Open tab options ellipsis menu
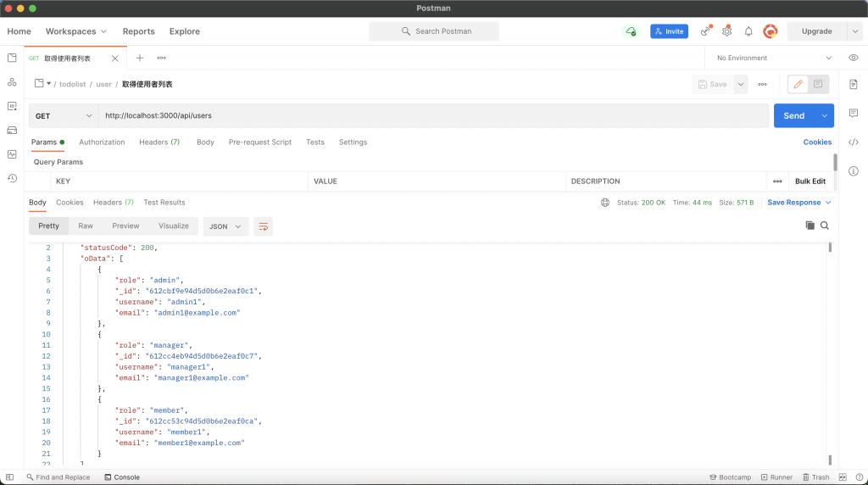This screenshot has width=868, height=485. [162, 59]
